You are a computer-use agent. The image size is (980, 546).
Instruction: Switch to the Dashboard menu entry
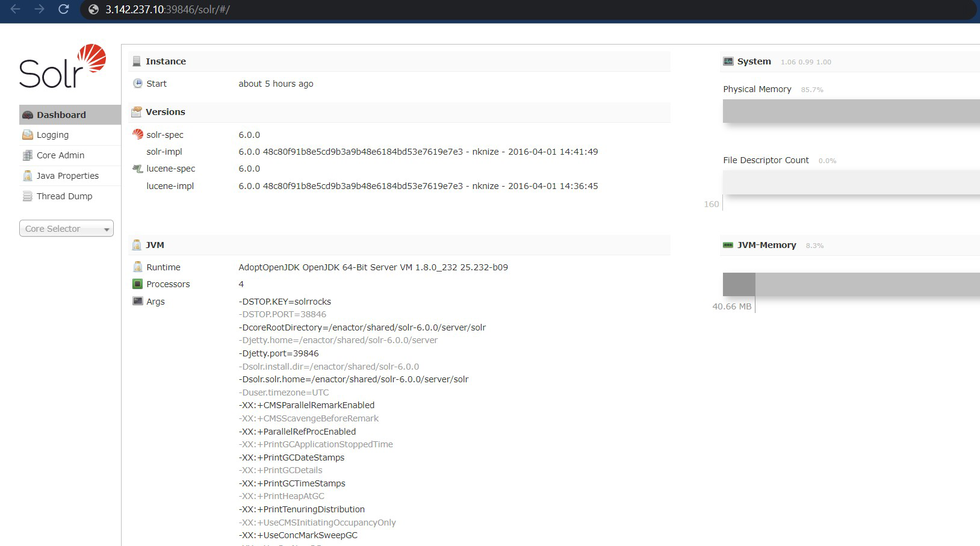point(61,114)
